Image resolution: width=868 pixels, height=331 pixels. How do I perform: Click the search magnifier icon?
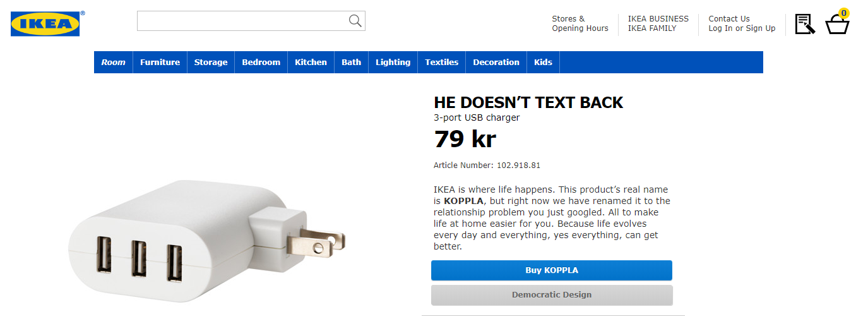tap(355, 21)
